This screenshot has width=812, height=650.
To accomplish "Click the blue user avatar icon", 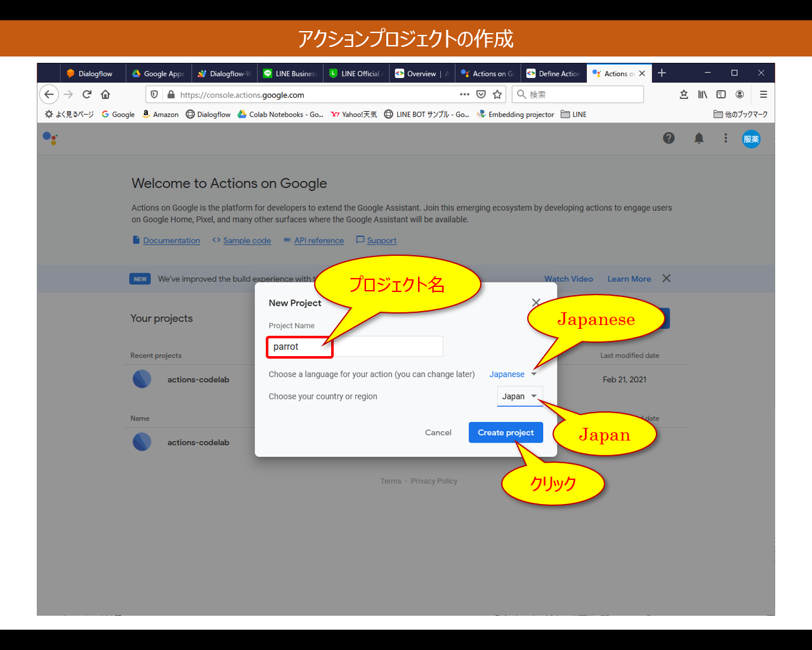I will click(751, 139).
